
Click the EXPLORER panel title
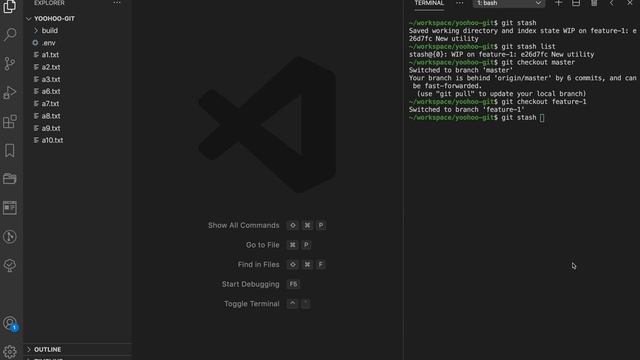click(49, 3)
